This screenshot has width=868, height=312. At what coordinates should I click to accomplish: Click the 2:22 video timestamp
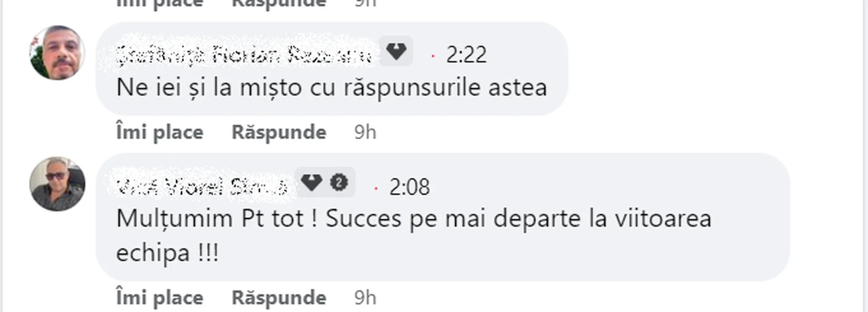[466, 55]
